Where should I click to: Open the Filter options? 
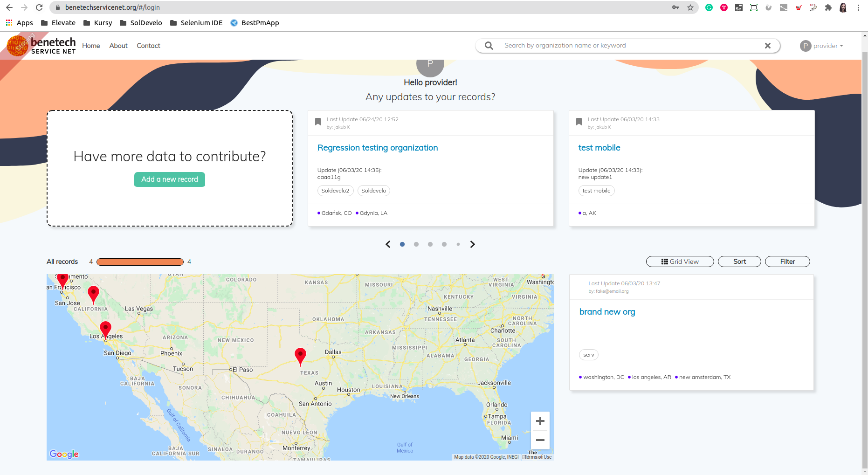coord(787,262)
